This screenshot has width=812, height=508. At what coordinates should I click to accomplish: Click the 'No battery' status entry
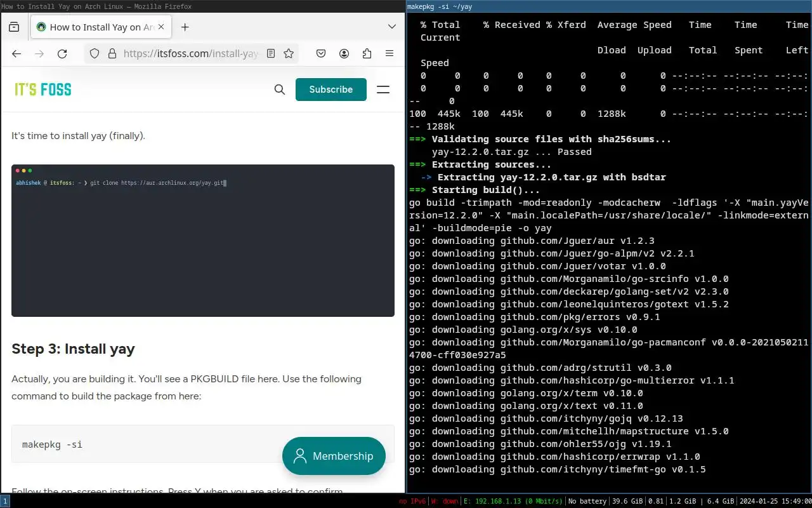(x=587, y=502)
